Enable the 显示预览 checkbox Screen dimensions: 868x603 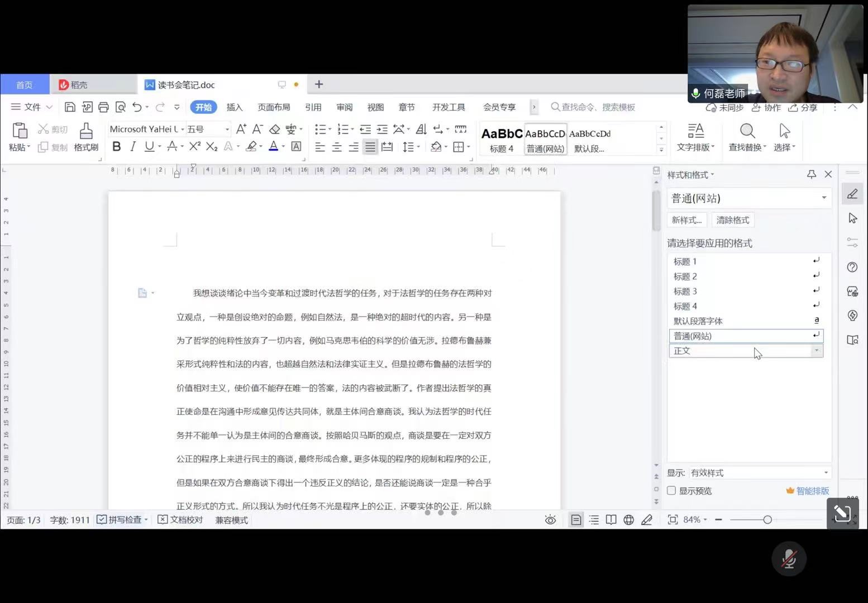[x=672, y=491]
